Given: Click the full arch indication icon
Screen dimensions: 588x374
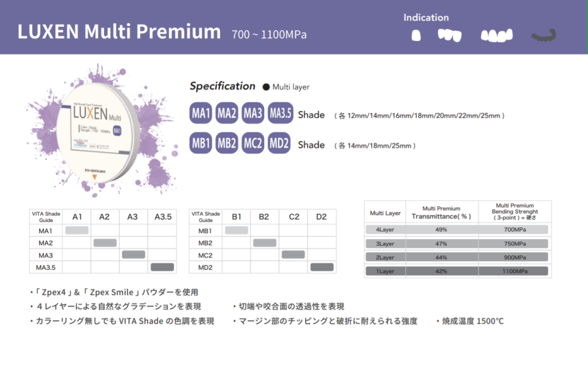Looking at the screenshot, I should 544,36.
